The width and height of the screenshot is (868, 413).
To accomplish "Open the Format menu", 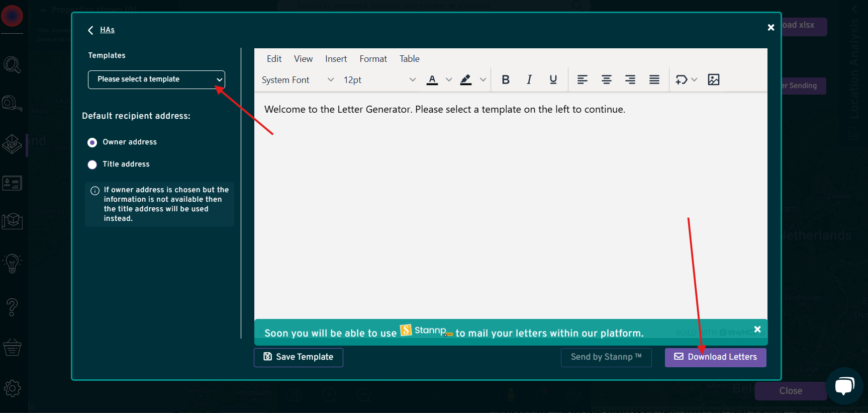I will 373,59.
